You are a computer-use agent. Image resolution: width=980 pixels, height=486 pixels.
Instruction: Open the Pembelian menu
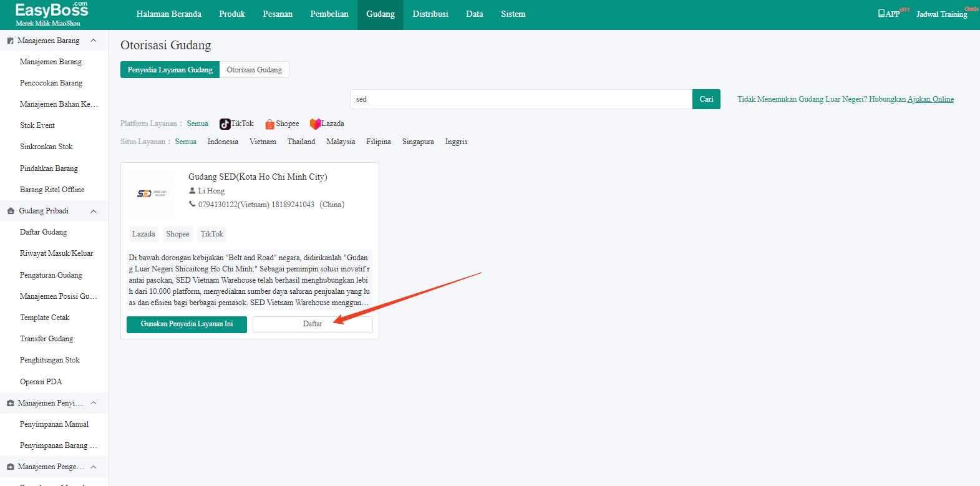[x=329, y=14]
